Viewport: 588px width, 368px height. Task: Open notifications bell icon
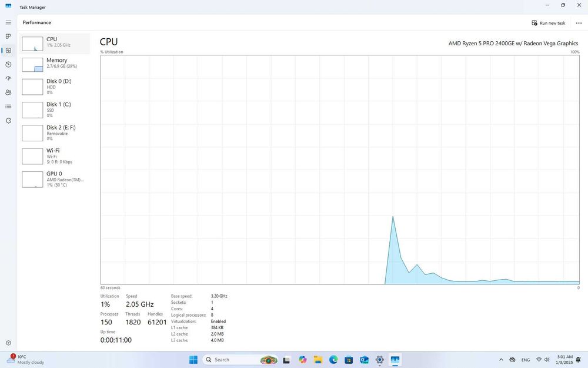pyautogui.click(x=579, y=360)
